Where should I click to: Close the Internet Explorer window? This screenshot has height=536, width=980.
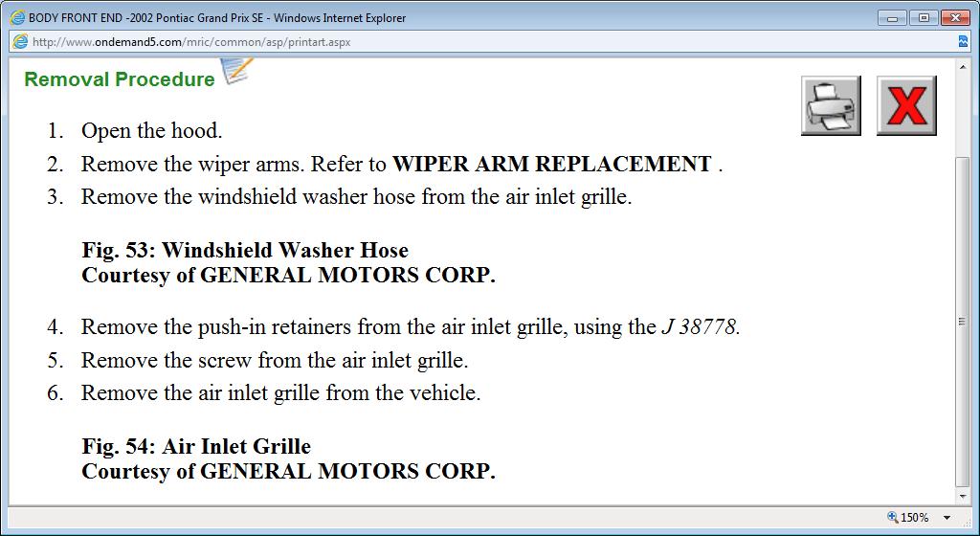[955, 18]
